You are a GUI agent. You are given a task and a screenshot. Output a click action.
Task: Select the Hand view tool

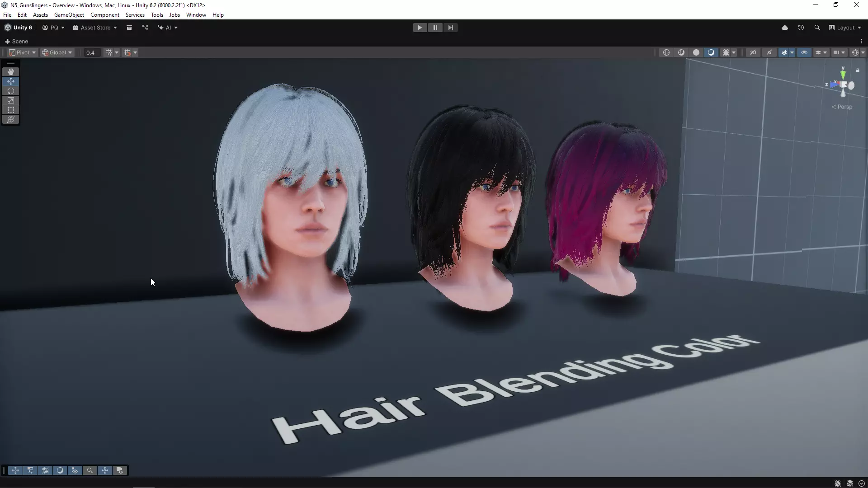pos(11,72)
